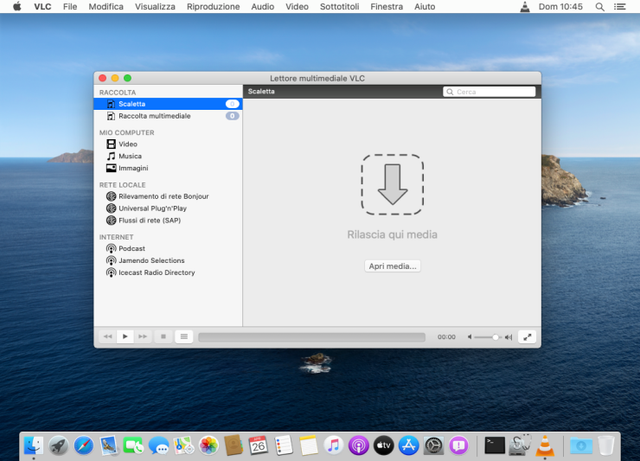Open Icecast Radio Directory
The image size is (640, 461).
(x=168, y=273)
